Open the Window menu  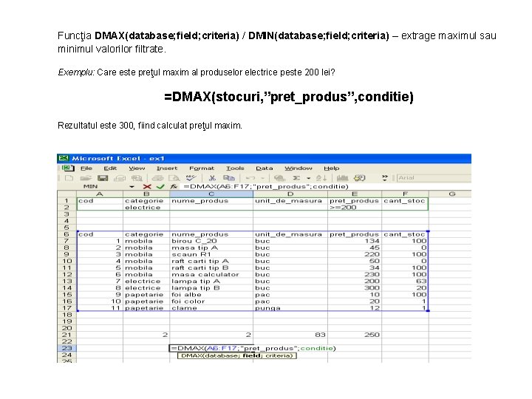click(299, 168)
